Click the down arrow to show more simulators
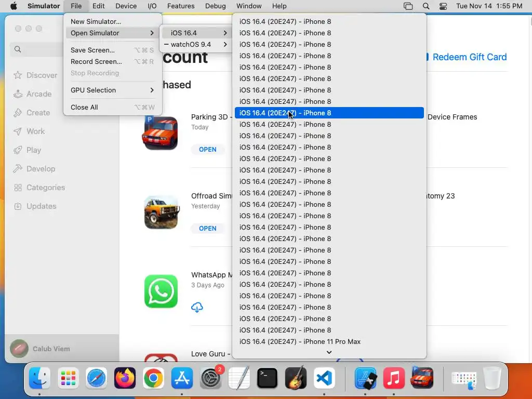This screenshot has width=532, height=399. point(329,352)
